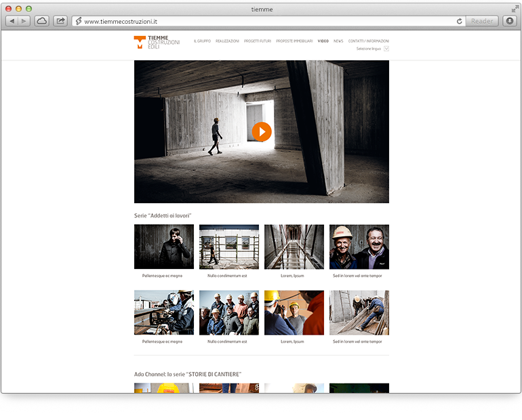This screenshot has height=420, width=522.
Task: Click first-row caption Sed in lorem vel ante tempor
Action: tap(357, 276)
